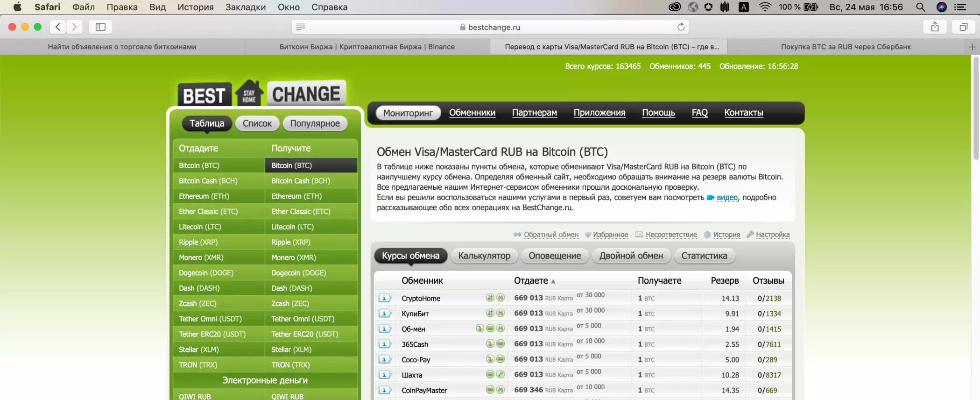
Task: Open the Закладки menu
Action: [246, 7]
